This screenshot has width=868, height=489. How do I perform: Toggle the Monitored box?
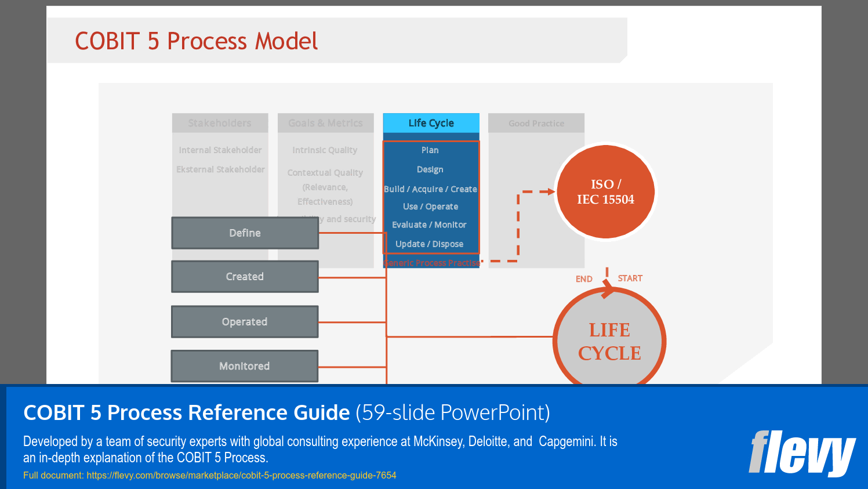(x=244, y=366)
